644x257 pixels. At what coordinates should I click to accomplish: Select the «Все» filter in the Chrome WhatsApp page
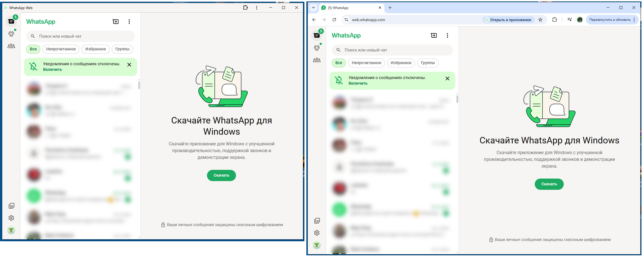click(339, 63)
